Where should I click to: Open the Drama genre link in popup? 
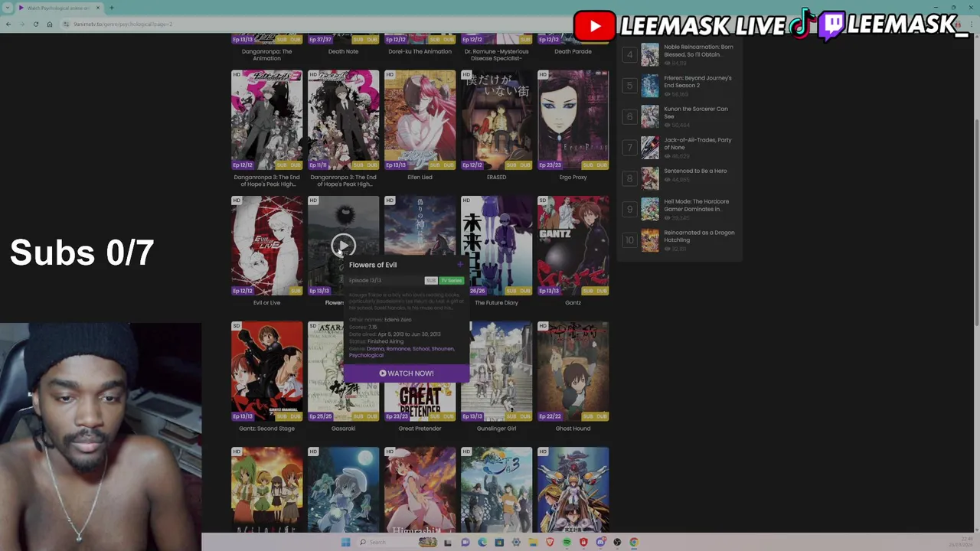[x=375, y=349]
